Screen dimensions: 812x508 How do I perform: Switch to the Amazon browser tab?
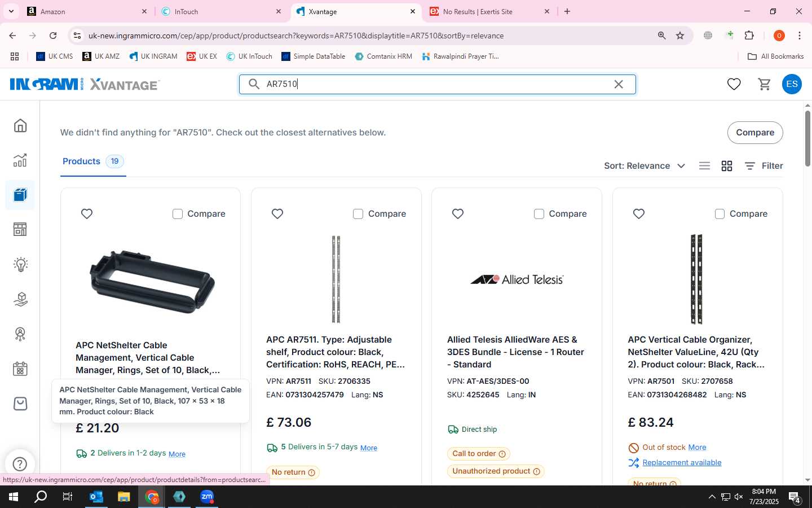[x=87, y=11]
